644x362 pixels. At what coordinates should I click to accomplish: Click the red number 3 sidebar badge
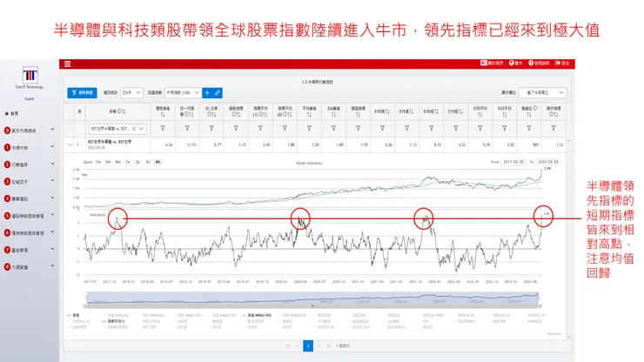point(7,182)
